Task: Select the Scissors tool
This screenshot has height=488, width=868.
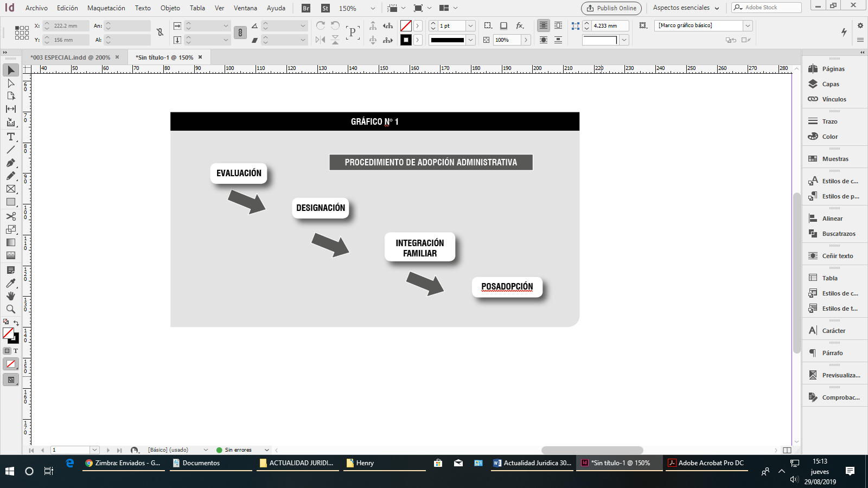Action: pyautogui.click(x=11, y=216)
